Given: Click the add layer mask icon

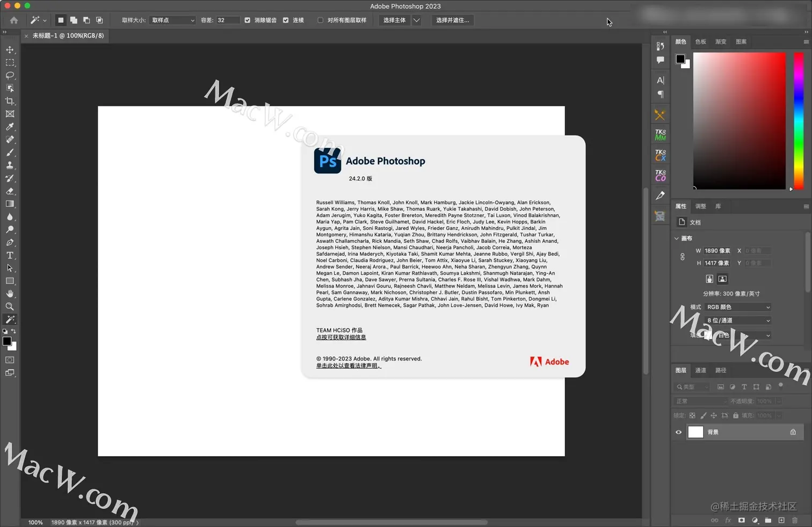Looking at the screenshot, I should pyautogui.click(x=742, y=520).
